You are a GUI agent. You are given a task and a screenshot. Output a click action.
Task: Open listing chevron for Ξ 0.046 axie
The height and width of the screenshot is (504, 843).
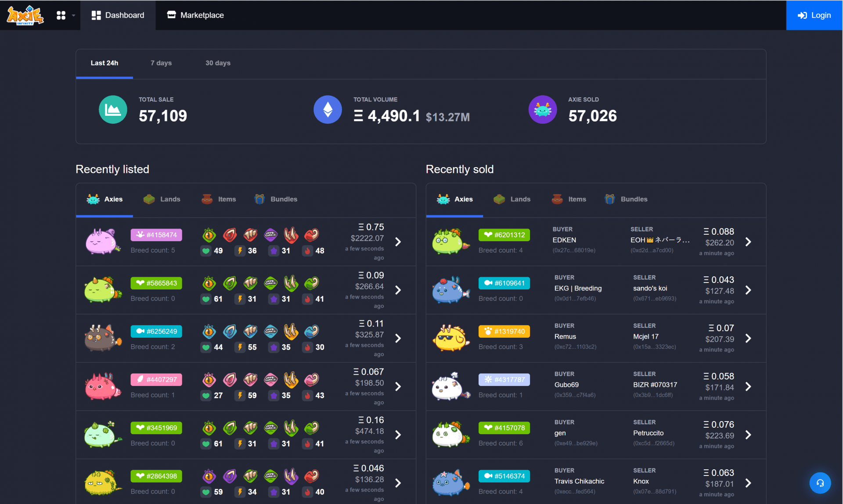pyautogui.click(x=398, y=483)
